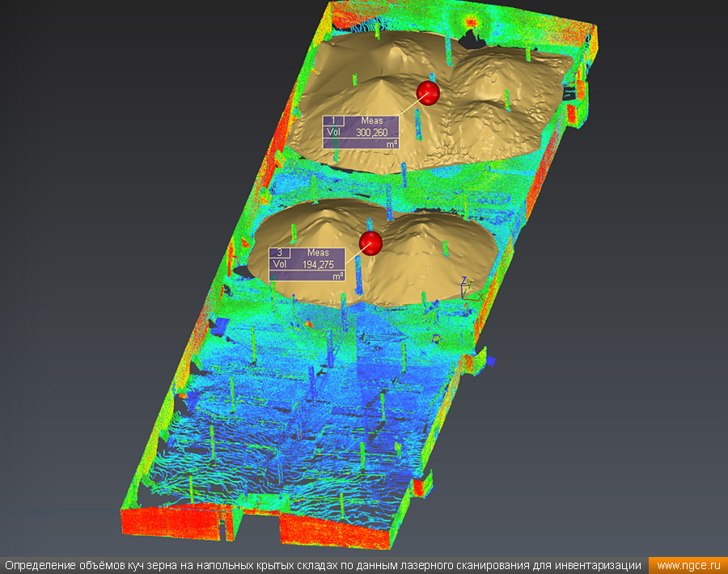
Task: Open the www.ngce.ru website link
Action: click(x=688, y=565)
